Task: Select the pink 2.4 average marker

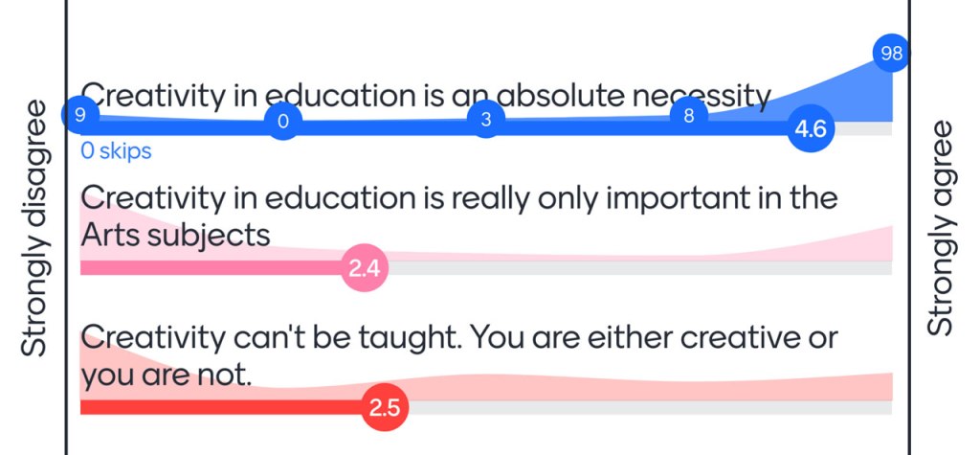Action: (365, 268)
